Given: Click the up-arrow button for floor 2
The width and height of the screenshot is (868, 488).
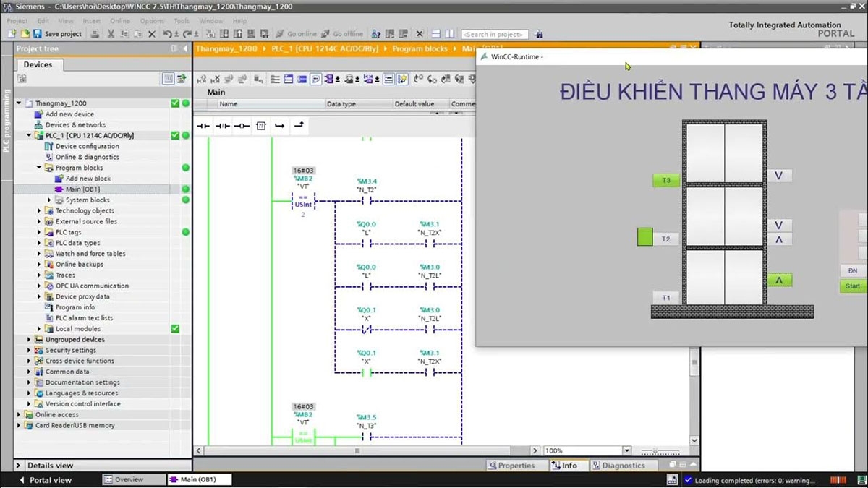Looking at the screenshot, I should [x=779, y=239].
